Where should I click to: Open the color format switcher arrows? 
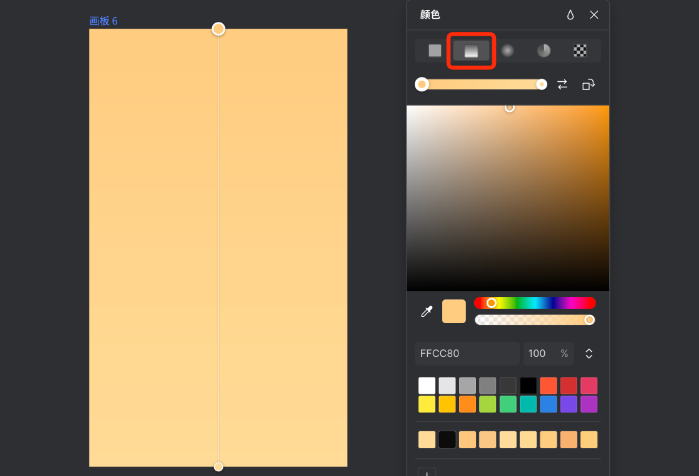click(x=589, y=354)
